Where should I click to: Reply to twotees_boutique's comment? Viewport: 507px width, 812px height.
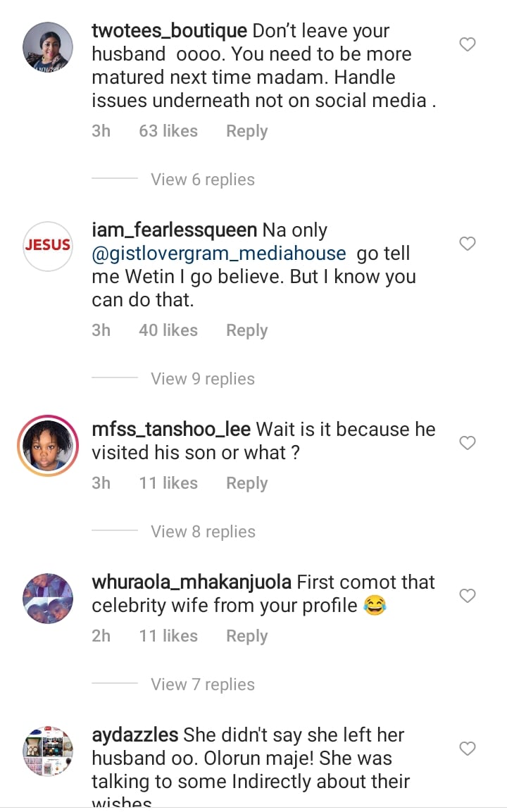[x=246, y=131]
